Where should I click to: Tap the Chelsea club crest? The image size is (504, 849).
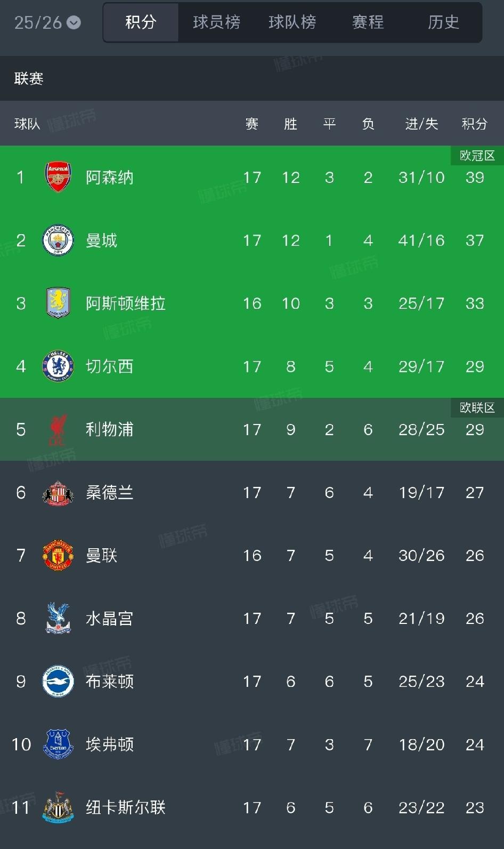(x=58, y=366)
